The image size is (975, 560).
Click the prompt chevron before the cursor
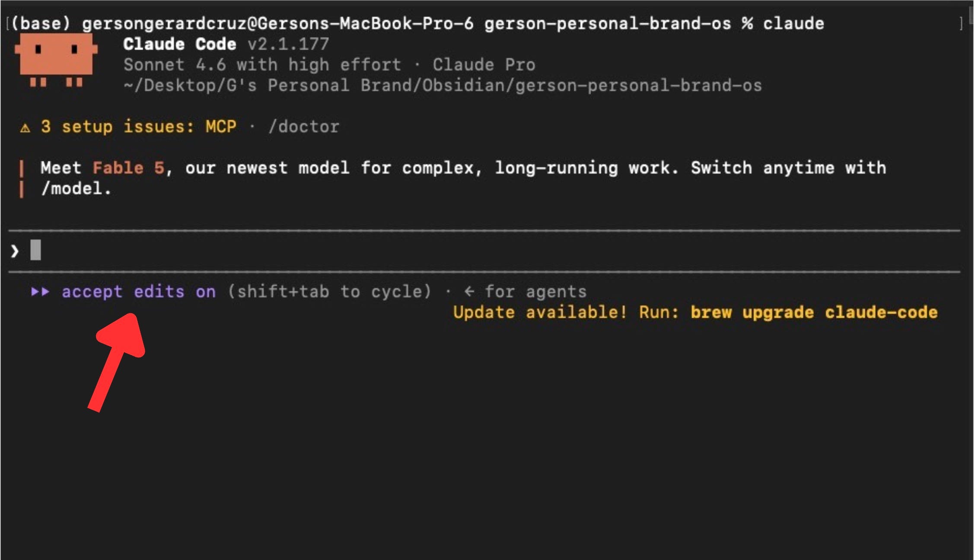point(15,251)
